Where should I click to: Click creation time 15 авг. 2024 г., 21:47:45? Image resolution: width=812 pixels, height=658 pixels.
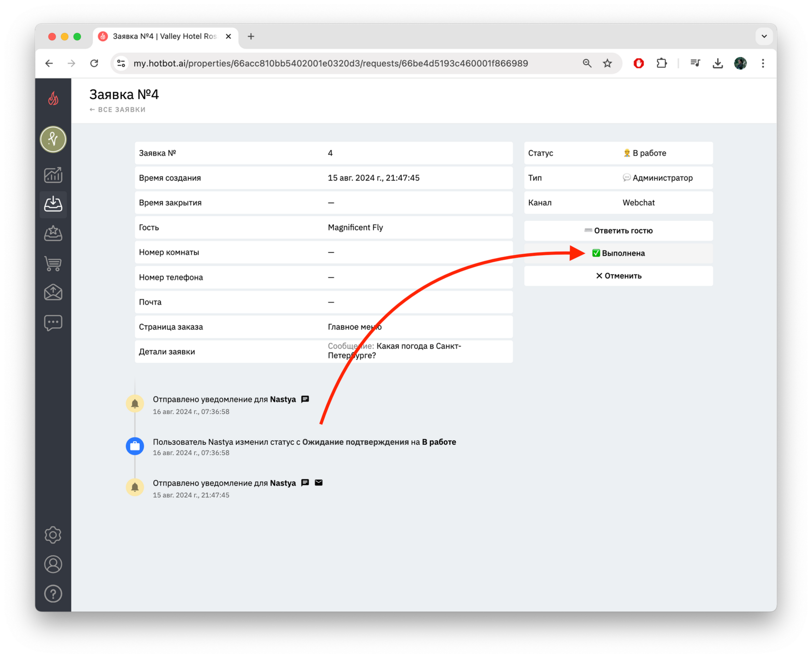(374, 178)
